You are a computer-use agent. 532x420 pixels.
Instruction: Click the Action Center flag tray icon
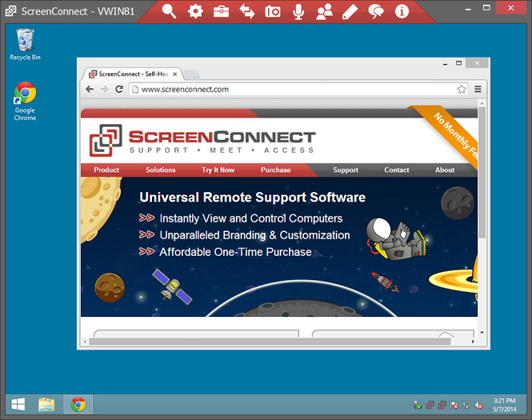454,405
